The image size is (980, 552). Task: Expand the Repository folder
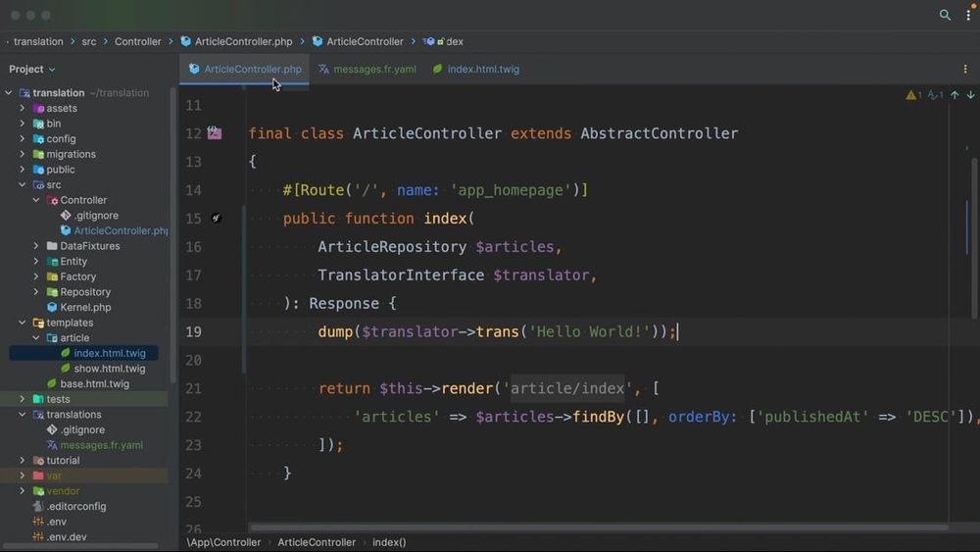click(35, 292)
